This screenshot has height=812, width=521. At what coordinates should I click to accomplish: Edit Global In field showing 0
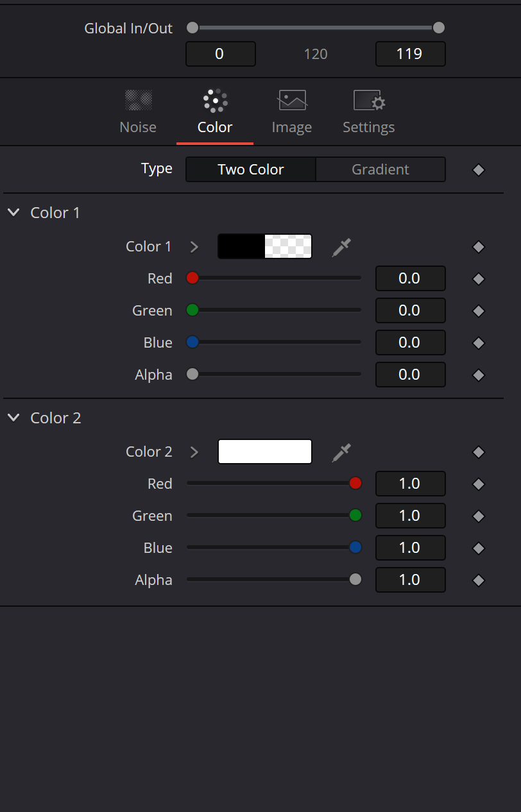[221, 54]
